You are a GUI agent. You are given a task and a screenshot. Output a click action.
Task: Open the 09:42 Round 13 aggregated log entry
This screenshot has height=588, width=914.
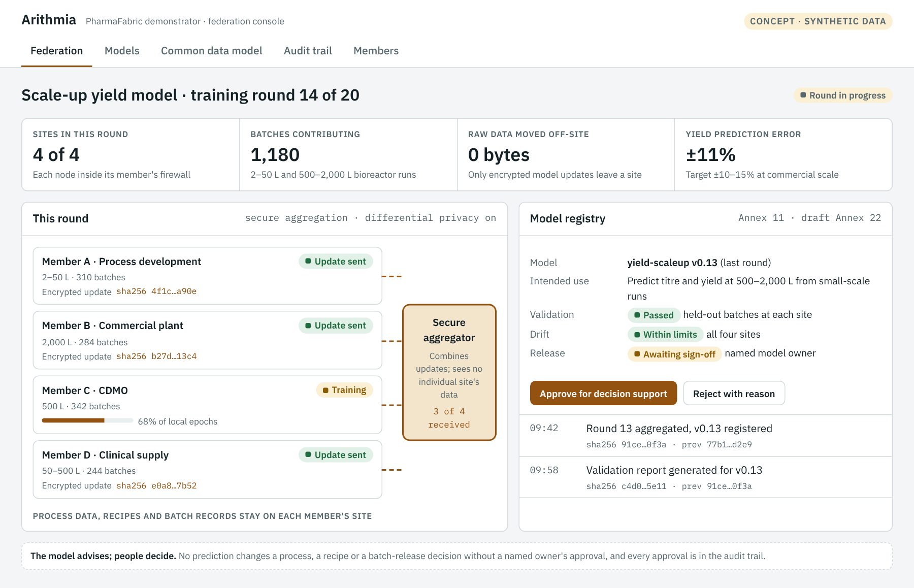(x=705, y=436)
